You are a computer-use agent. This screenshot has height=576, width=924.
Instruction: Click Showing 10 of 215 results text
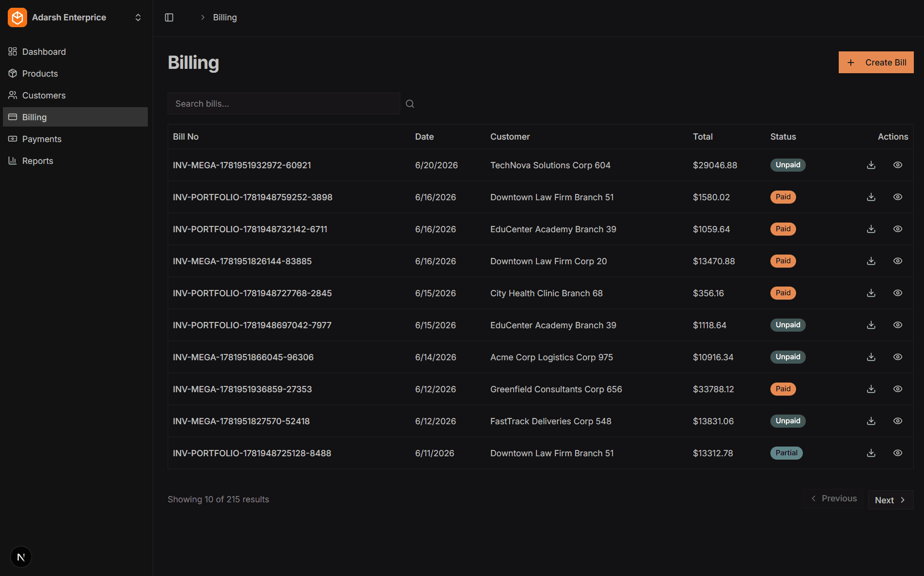218,499
